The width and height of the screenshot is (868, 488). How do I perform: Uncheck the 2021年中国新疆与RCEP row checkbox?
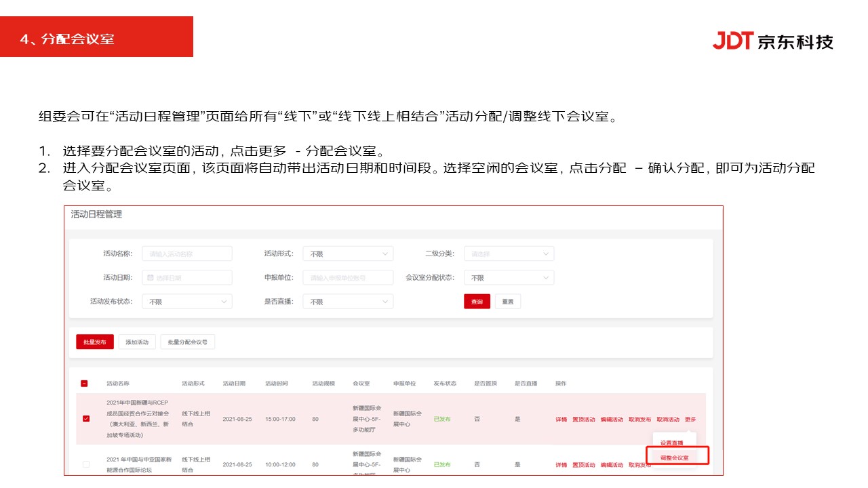[x=85, y=419]
